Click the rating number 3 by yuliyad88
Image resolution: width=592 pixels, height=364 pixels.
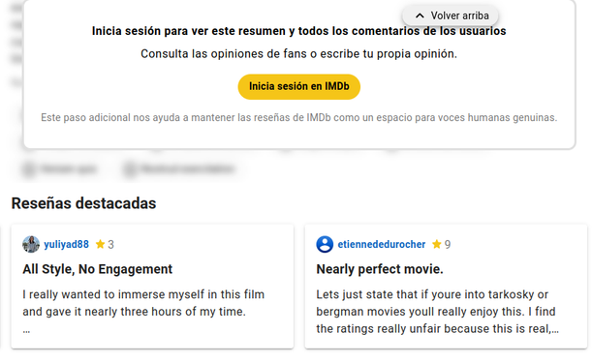click(110, 245)
